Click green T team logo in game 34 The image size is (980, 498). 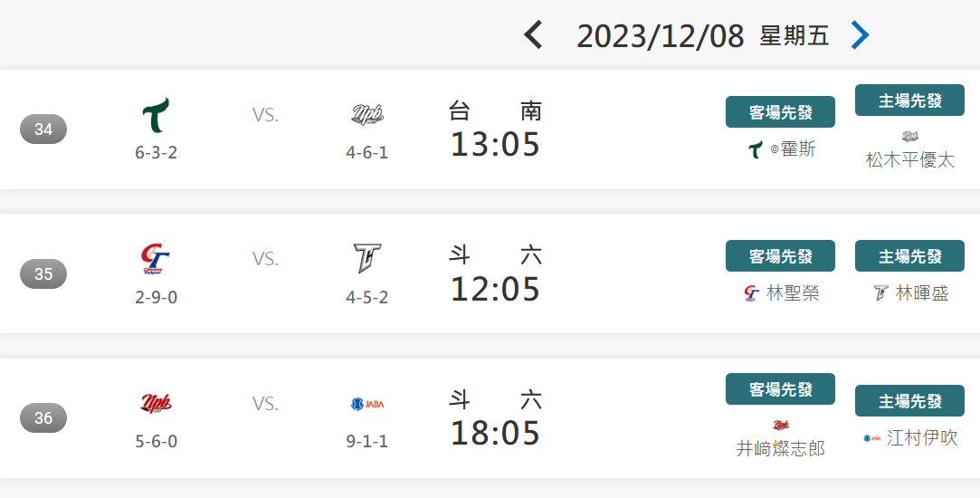click(156, 115)
